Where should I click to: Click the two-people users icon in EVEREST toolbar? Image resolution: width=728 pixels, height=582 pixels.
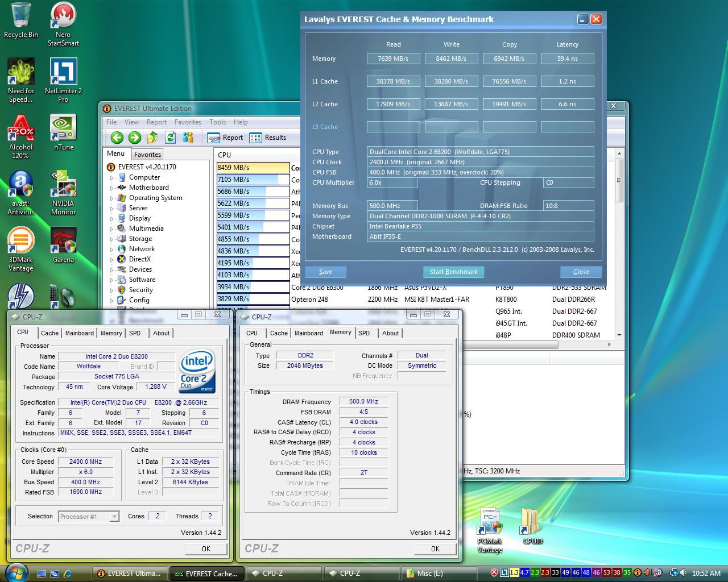pos(188,138)
